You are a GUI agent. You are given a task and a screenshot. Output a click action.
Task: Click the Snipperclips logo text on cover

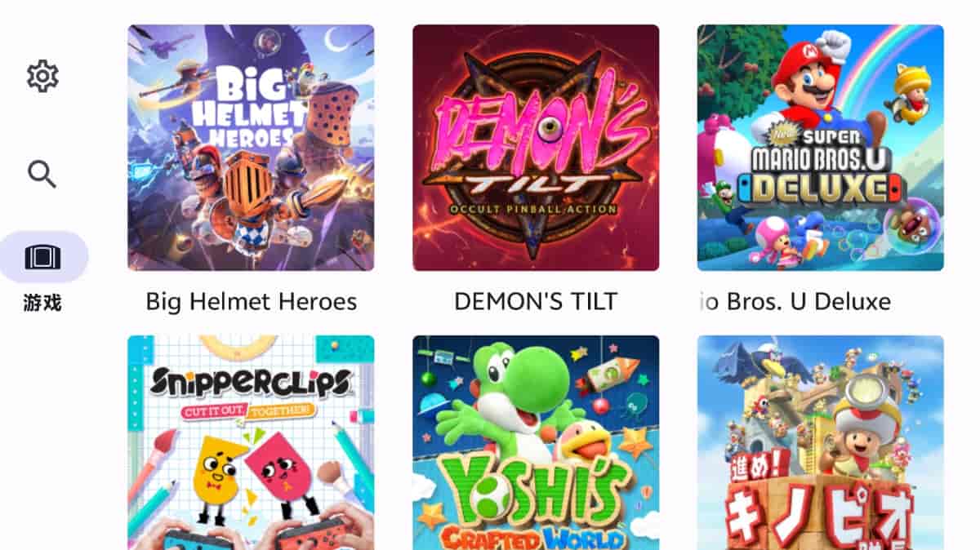[x=251, y=381]
